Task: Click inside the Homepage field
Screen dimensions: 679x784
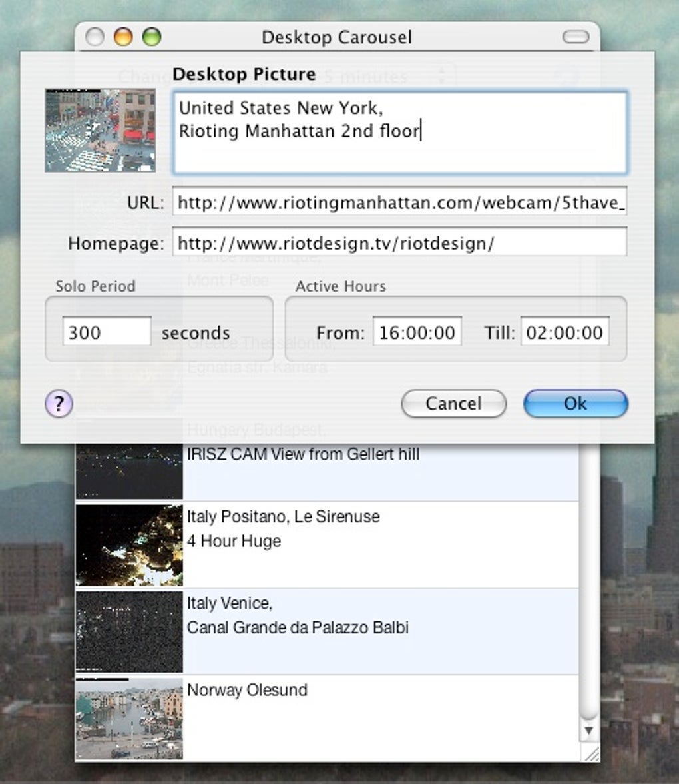Action: [x=398, y=242]
